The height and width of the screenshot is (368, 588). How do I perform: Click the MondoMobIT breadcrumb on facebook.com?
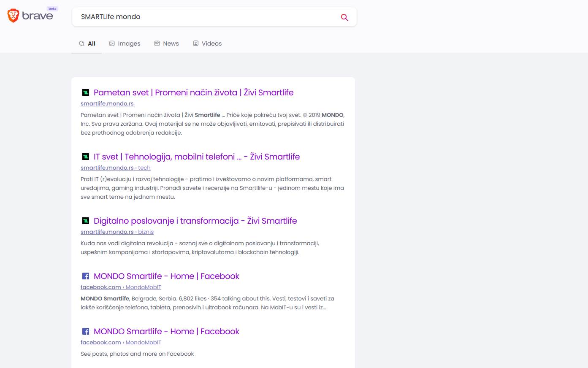tap(143, 287)
